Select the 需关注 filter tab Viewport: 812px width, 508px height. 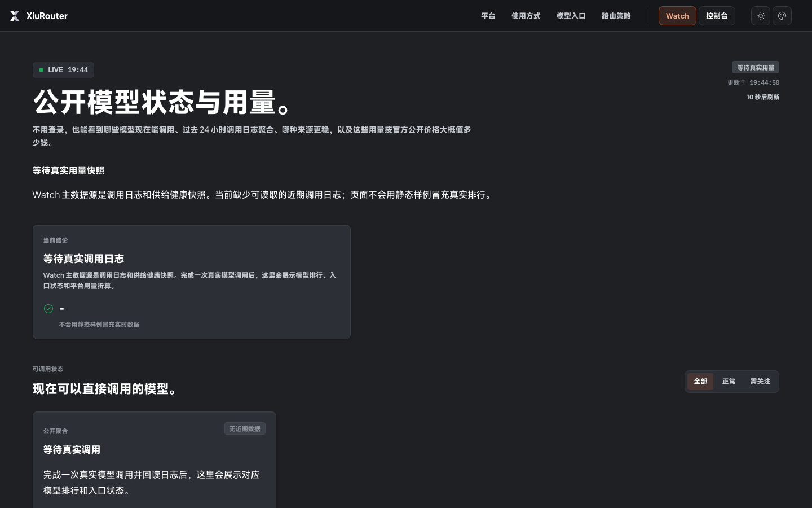(x=760, y=382)
